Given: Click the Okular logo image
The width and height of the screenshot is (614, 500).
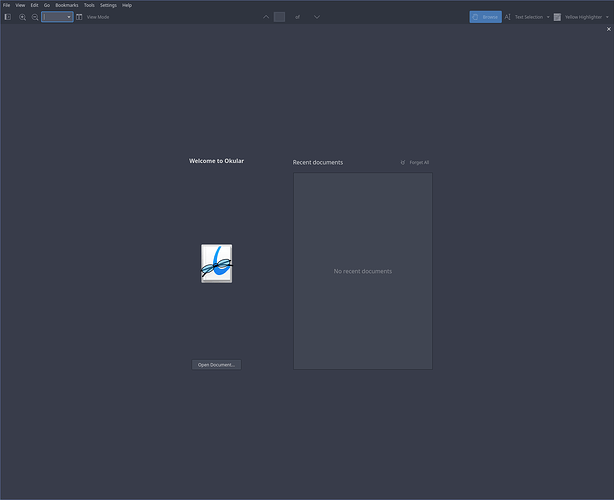Looking at the screenshot, I should pyautogui.click(x=216, y=263).
